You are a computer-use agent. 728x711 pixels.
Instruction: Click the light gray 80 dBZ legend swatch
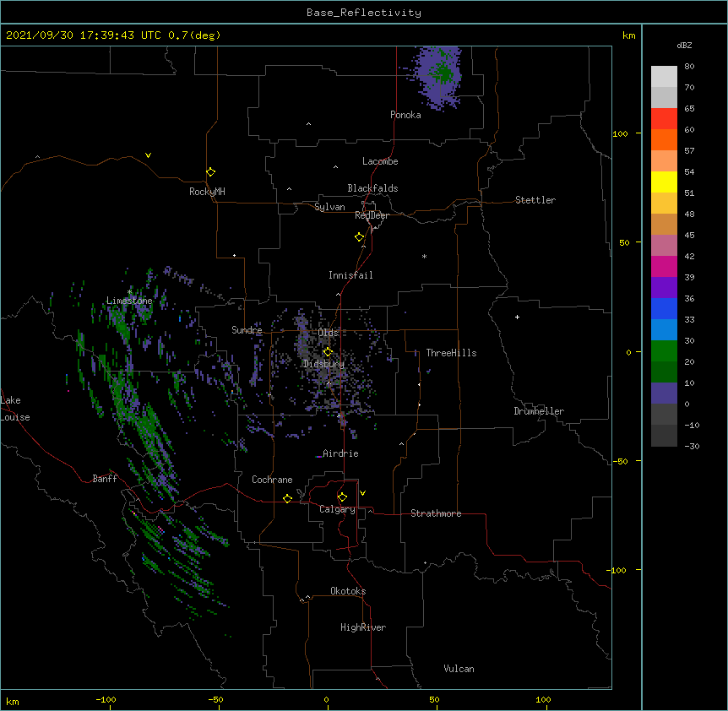664,76
